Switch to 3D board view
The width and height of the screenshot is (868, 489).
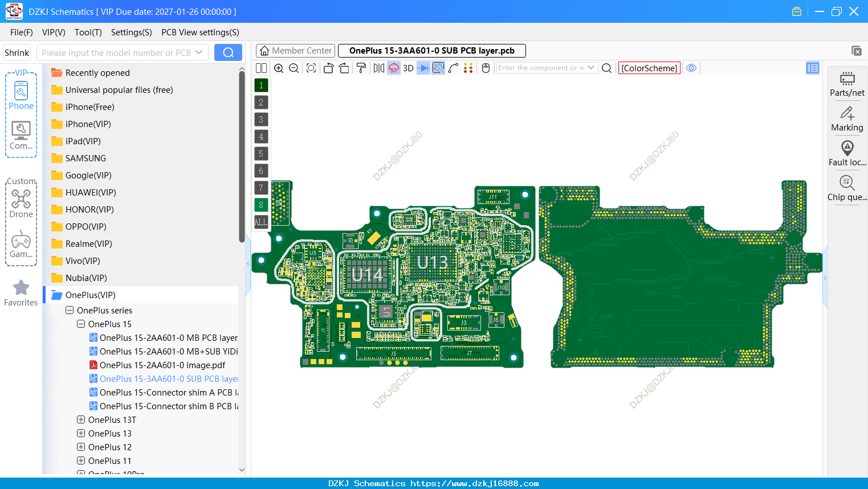408,68
